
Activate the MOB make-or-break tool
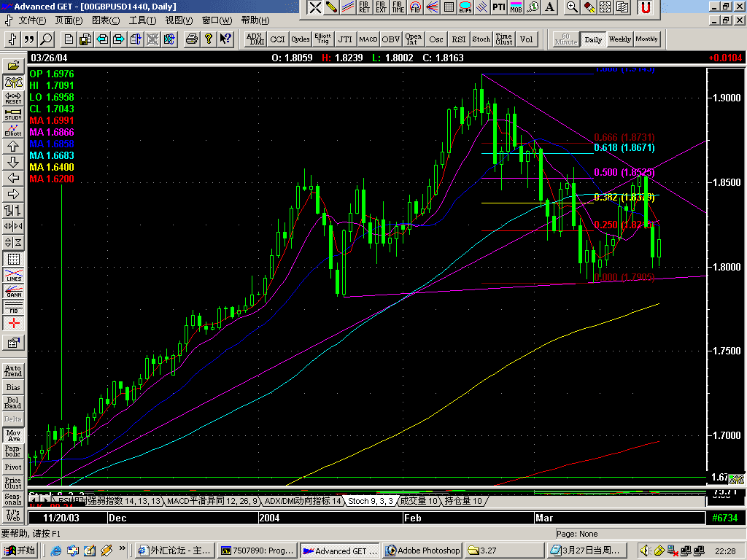(516, 7)
